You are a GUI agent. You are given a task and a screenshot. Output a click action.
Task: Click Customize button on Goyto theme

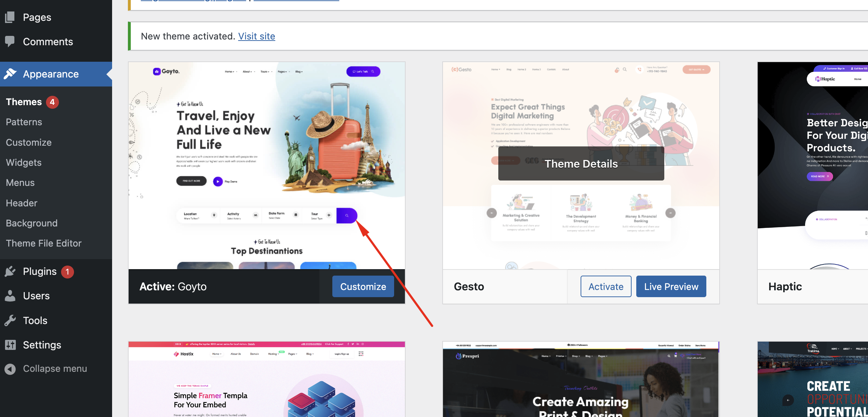coord(363,286)
